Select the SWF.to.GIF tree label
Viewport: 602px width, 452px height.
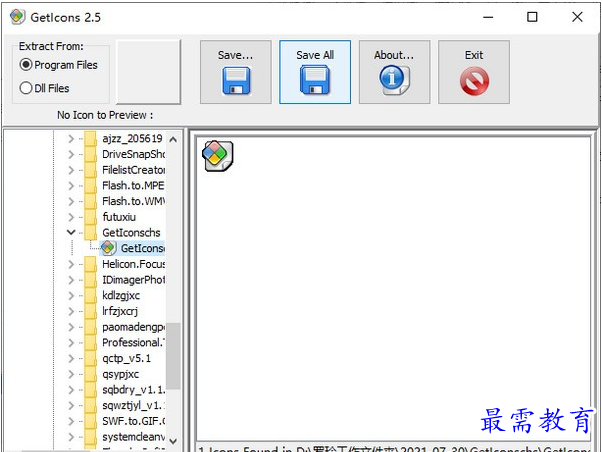coord(134,421)
